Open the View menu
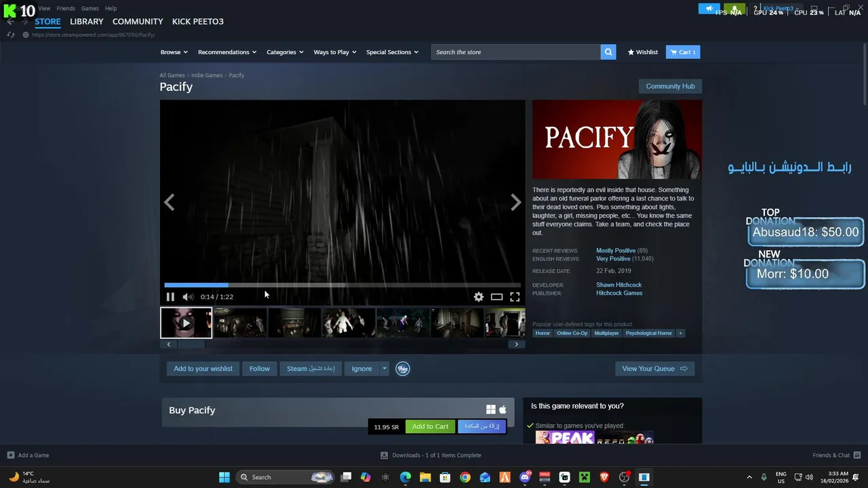868x488 pixels. [44, 8]
